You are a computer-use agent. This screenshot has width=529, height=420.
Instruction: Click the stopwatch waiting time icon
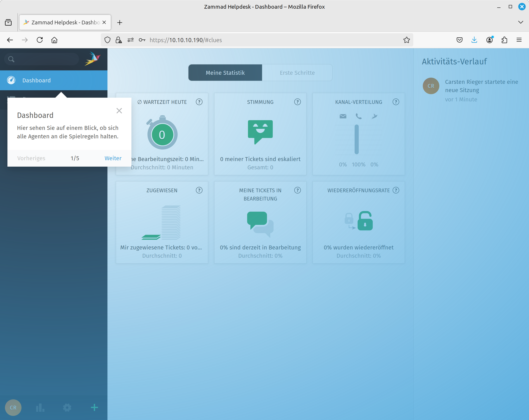pyautogui.click(x=162, y=132)
